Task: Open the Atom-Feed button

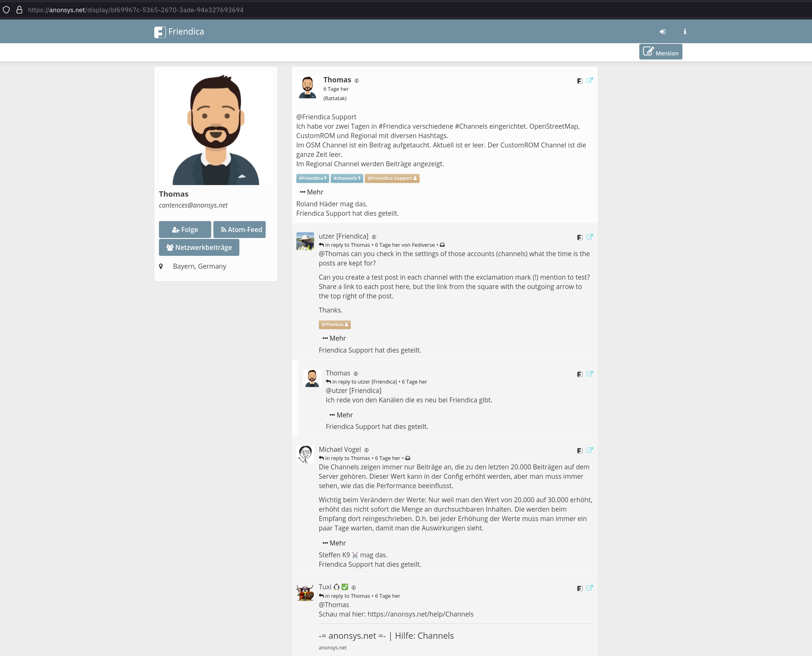Action: 239,230
